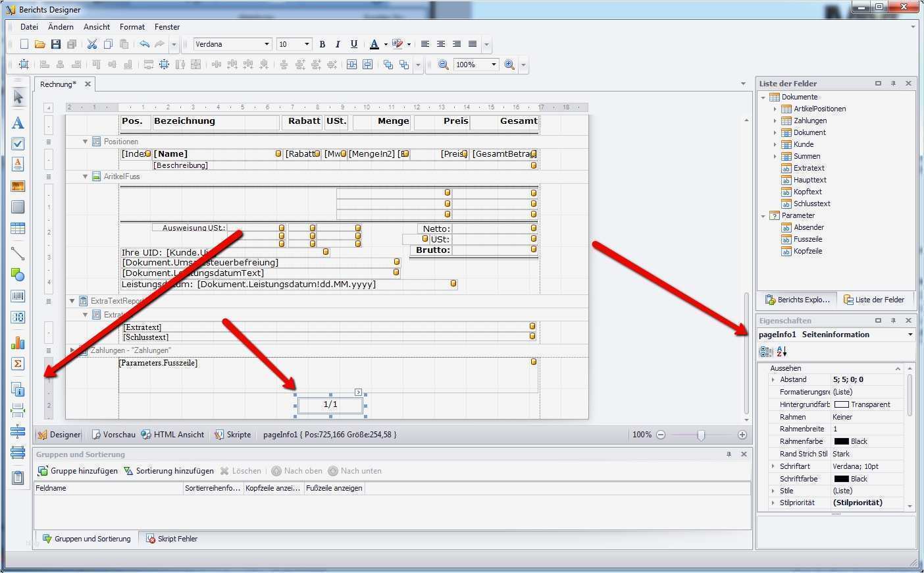The width and height of the screenshot is (924, 573).
Task: Save the report with the floppy icon
Action: pos(56,44)
